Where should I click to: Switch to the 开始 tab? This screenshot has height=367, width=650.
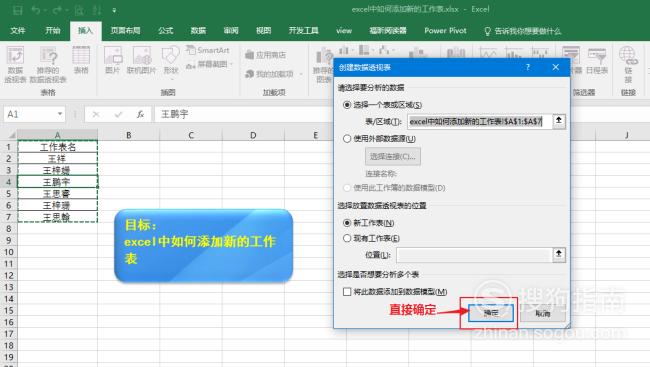click(x=53, y=31)
